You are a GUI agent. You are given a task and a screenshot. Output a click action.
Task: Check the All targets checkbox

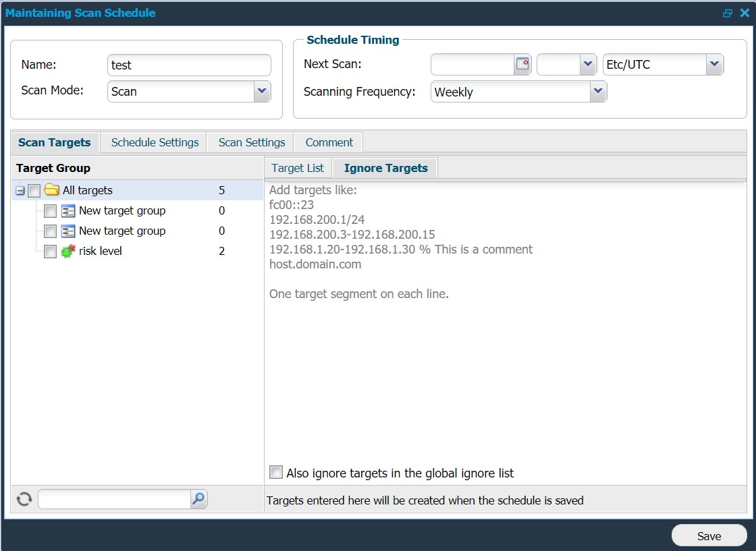click(x=34, y=191)
